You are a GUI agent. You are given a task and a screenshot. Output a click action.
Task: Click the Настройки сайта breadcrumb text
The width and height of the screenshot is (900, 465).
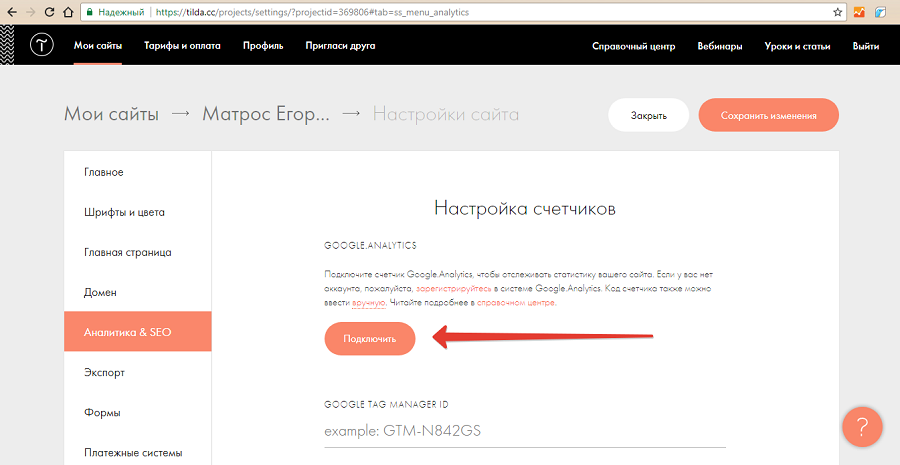pos(445,114)
